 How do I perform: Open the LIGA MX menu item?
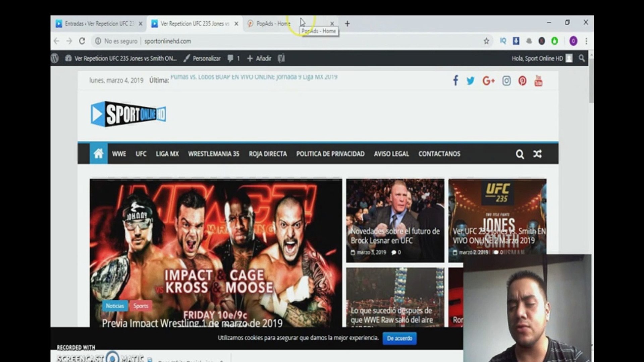pos(167,154)
